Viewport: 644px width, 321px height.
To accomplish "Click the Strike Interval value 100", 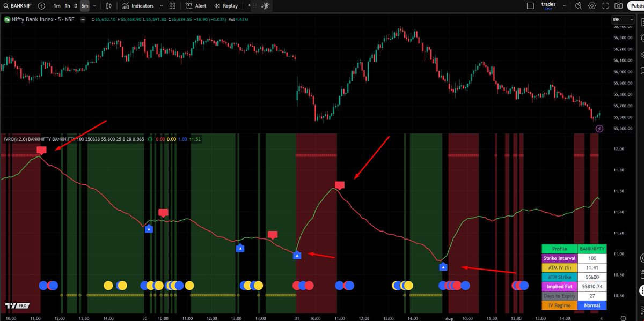I will 591,258.
